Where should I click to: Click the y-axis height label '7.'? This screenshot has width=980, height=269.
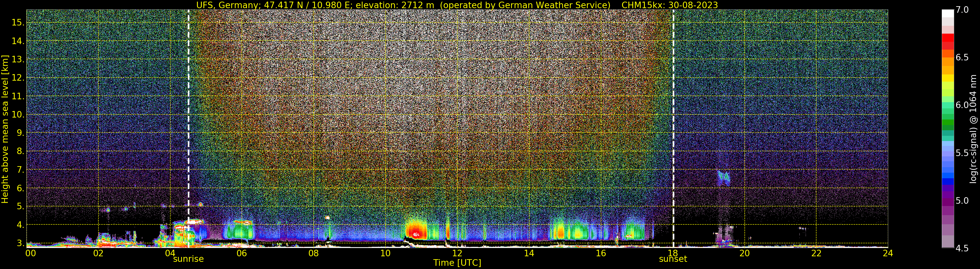pos(20,170)
